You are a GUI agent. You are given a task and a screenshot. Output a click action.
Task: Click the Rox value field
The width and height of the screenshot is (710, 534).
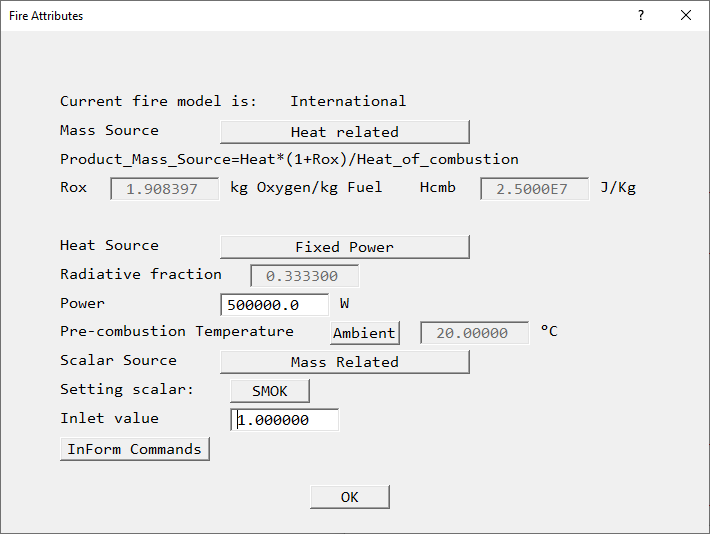(x=165, y=188)
